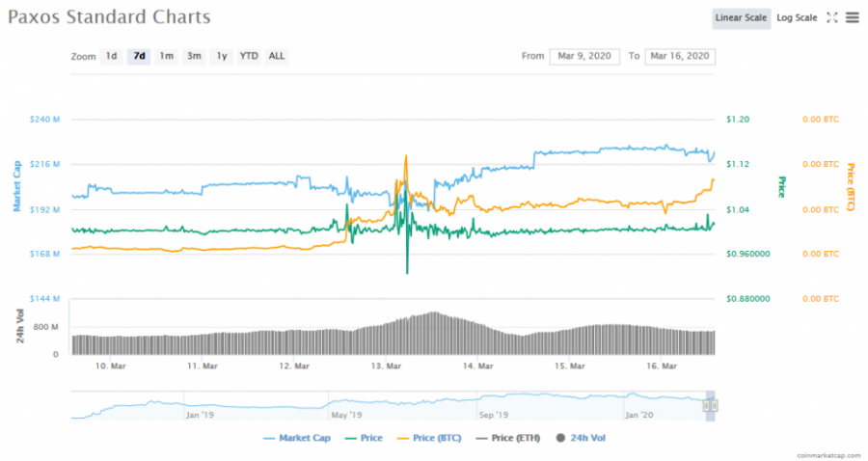Edit the From date field
Screen dimensions: 868x461
click(x=584, y=56)
